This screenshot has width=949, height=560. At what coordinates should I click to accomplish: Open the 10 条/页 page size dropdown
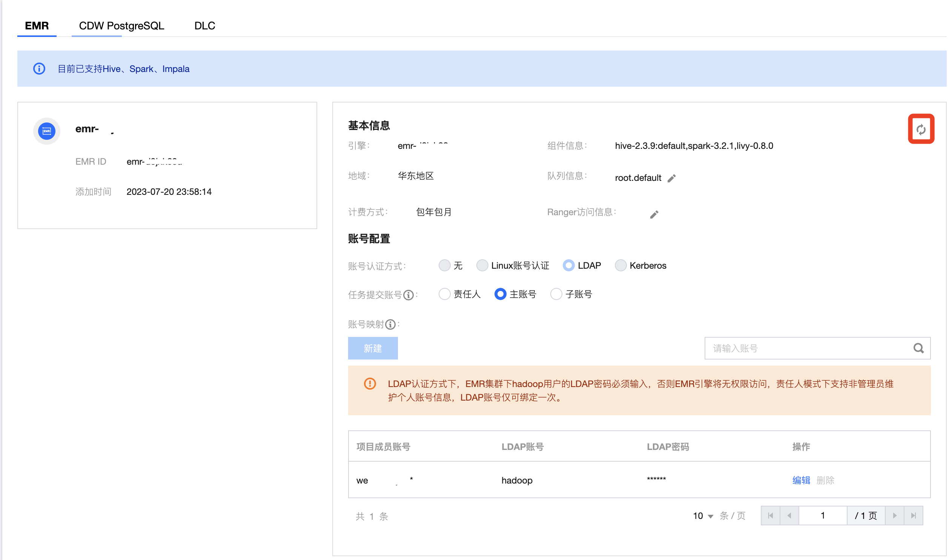pyautogui.click(x=703, y=516)
